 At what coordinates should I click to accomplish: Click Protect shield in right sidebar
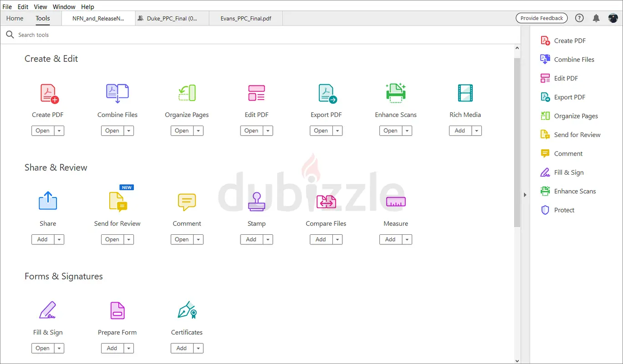click(564, 210)
